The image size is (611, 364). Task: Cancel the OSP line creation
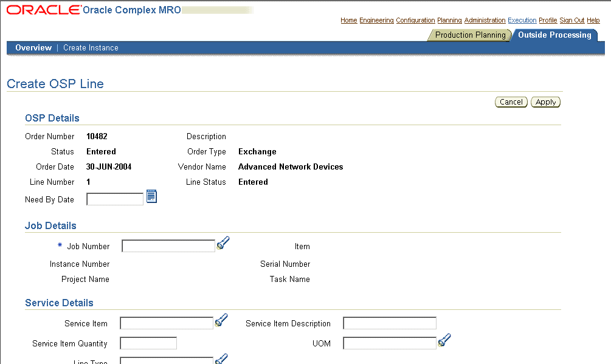(x=511, y=102)
